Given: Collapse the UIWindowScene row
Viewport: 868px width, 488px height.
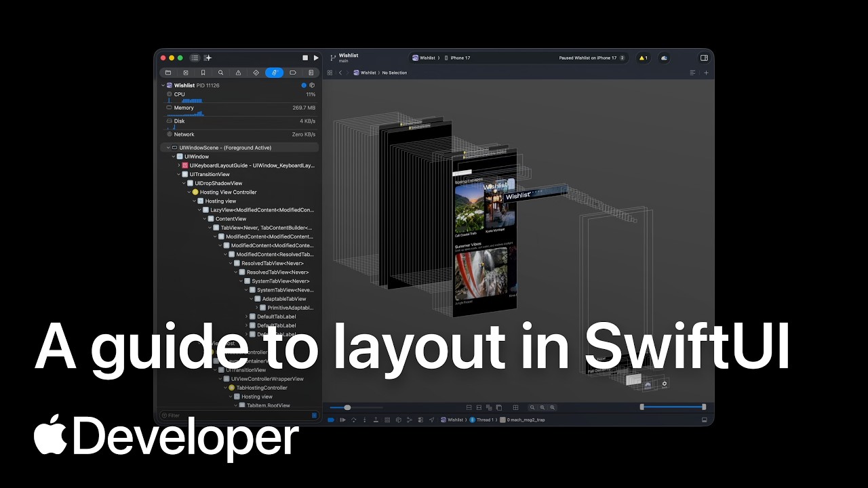Looking at the screenshot, I should (x=167, y=148).
